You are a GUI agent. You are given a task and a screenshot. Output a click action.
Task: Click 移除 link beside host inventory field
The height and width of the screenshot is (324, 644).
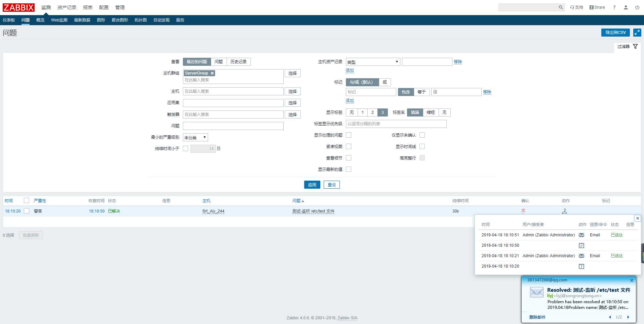tap(458, 62)
